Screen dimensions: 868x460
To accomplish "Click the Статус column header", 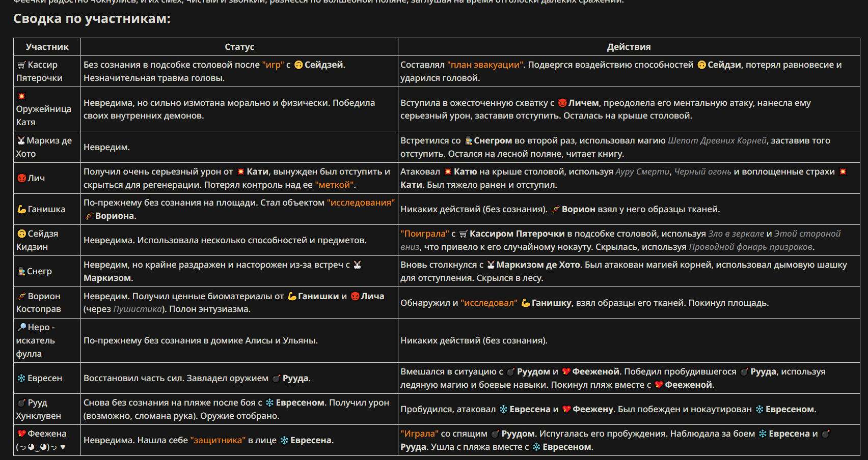I will coord(239,47).
